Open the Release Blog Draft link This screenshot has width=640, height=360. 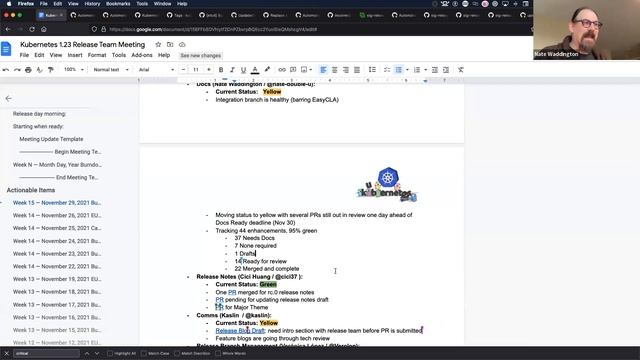coord(240,331)
